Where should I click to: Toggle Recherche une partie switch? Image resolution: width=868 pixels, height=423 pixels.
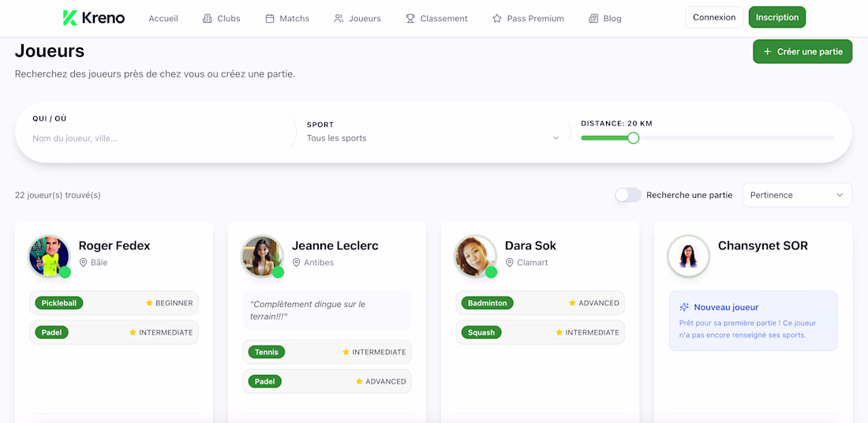point(628,195)
